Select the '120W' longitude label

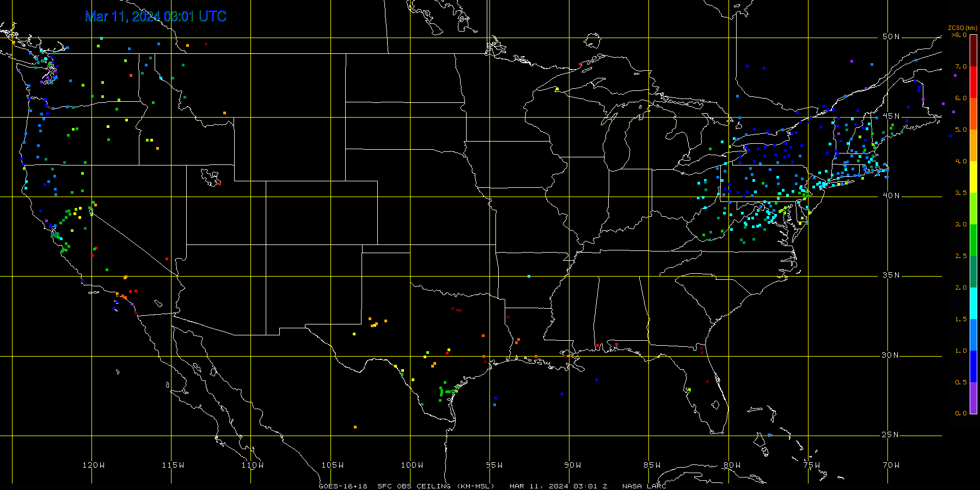pyautogui.click(x=94, y=465)
